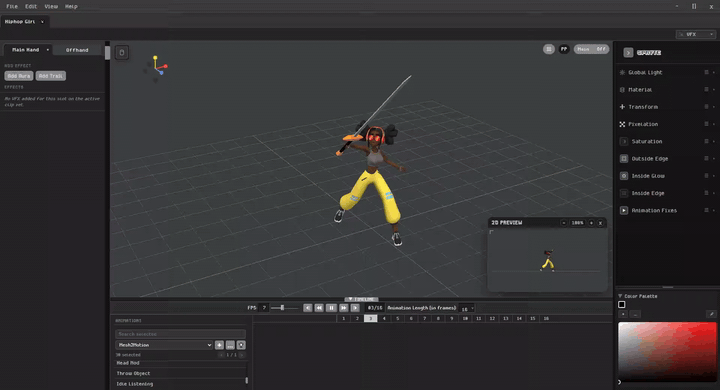720x390 pixels.
Task: Zoom in the 2D Preview
Action: (x=591, y=223)
